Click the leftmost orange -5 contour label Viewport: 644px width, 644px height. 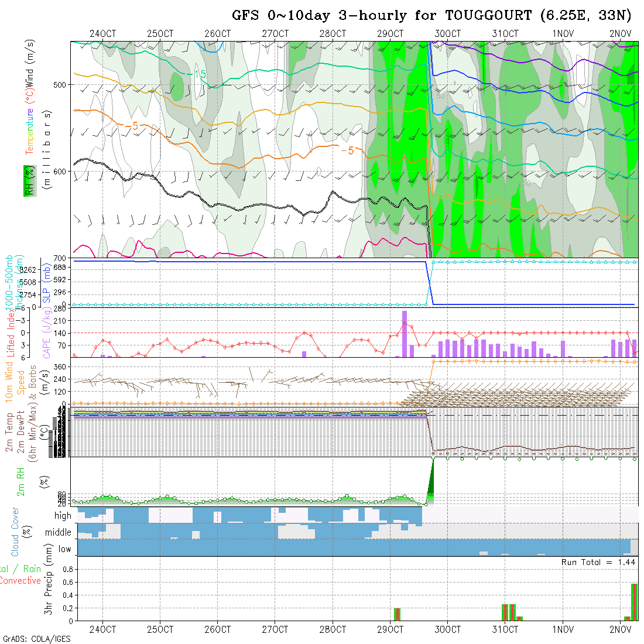tap(131, 125)
